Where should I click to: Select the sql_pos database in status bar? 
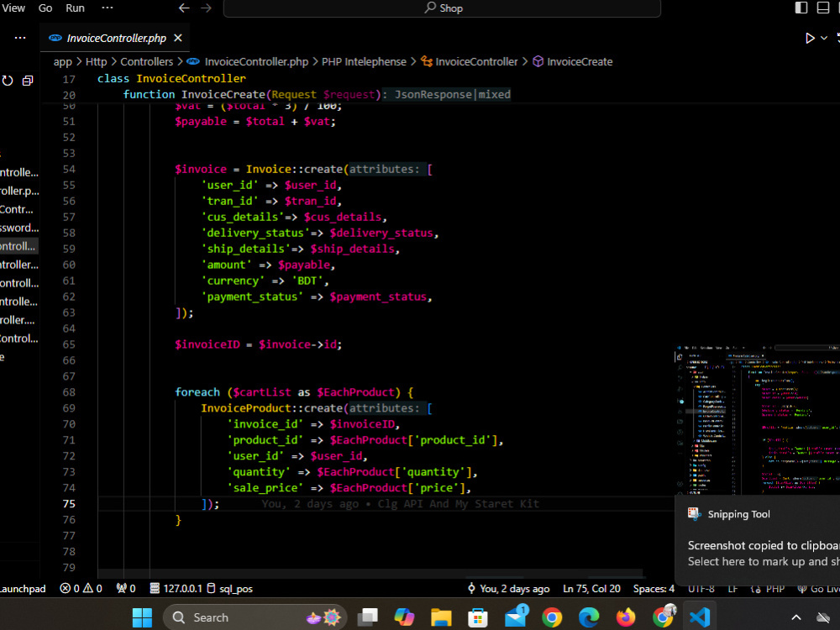click(x=229, y=589)
